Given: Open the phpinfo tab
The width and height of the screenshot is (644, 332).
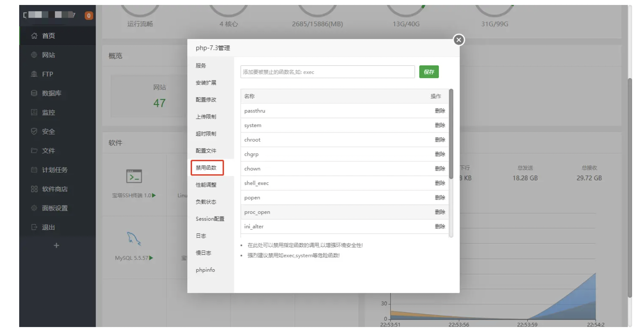Looking at the screenshot, I should coord(205,270).
